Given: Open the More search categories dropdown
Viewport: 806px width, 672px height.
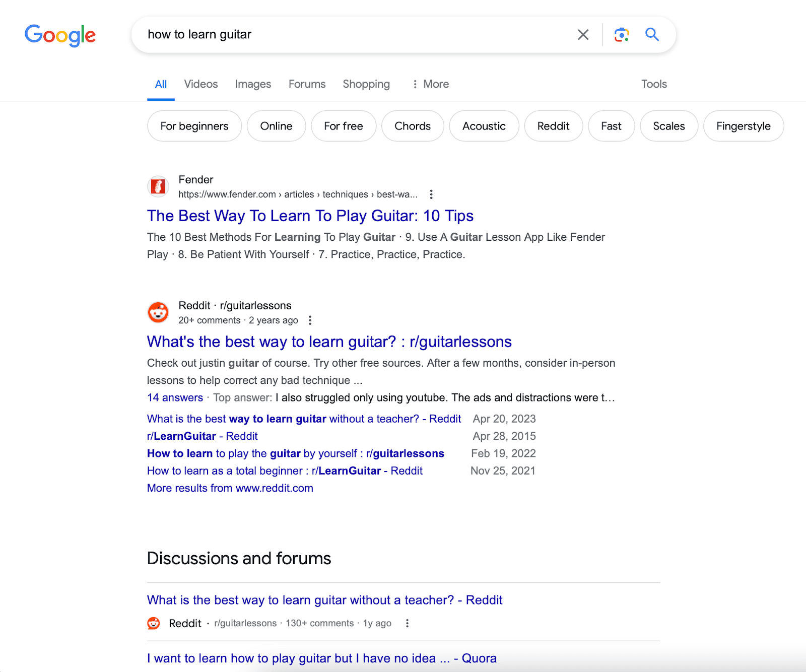Looking at the screenshot, I should [431, 84].
